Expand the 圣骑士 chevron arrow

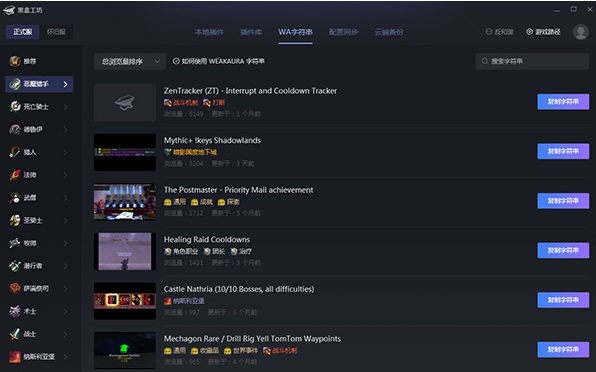click(x=65, y=220)
